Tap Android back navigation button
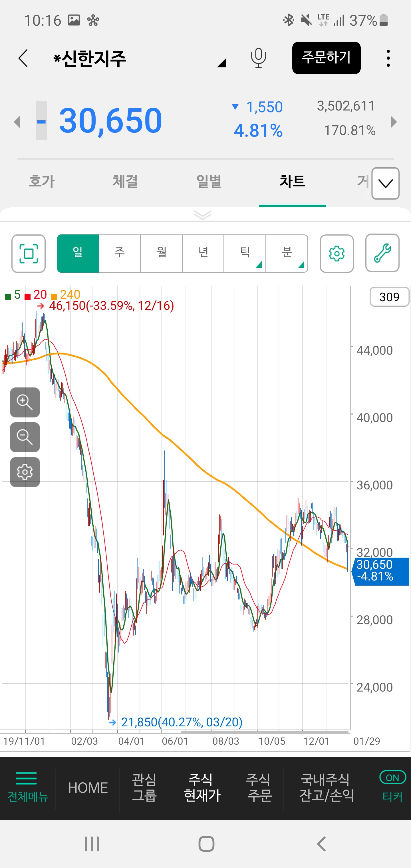Image resolution: width=411 pixels, height=868 pixels. 321,844
